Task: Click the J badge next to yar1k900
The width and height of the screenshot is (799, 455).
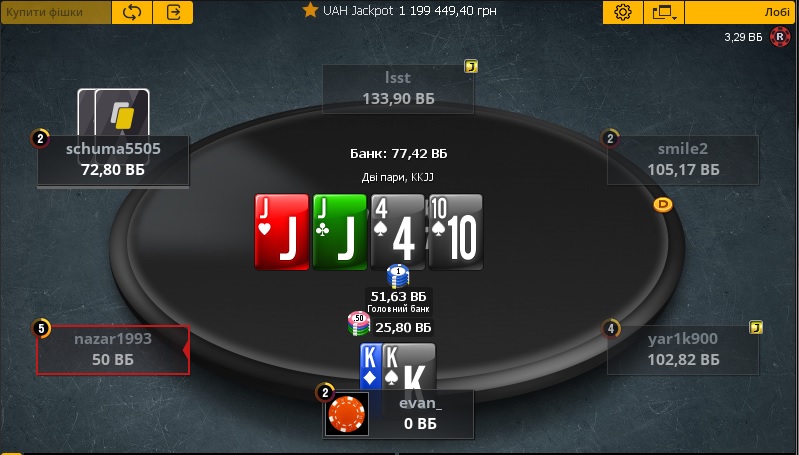Action: 756,327
